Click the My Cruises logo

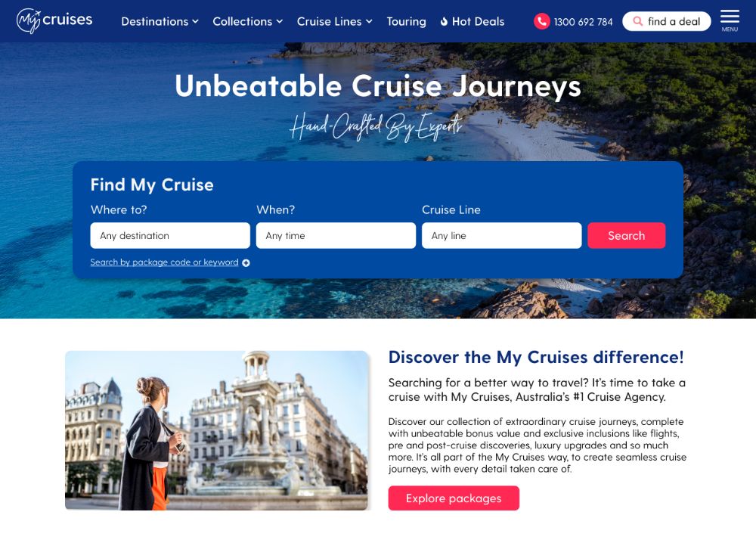(x=54, y=20)
